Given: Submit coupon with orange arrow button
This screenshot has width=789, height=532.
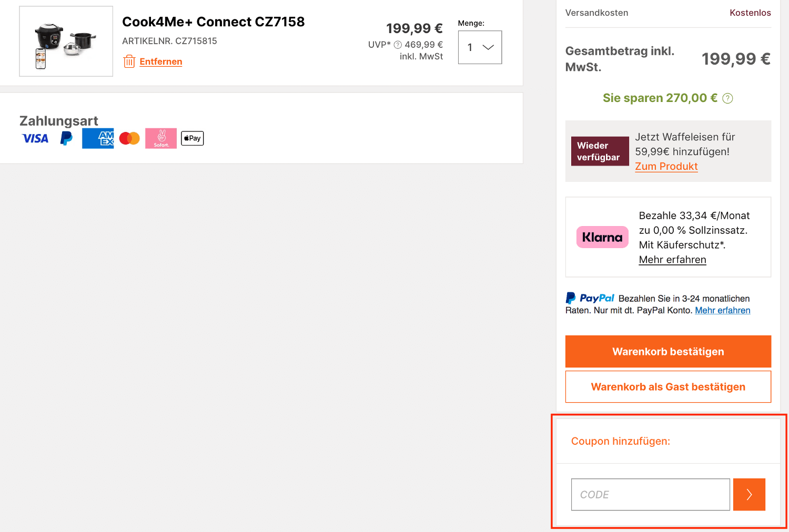Looking at the screenshot, I should click(x=749, y=495).
